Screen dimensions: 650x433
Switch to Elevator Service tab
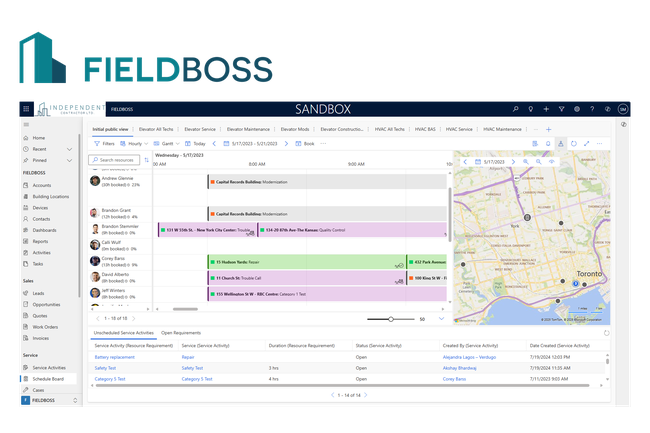(x=200, y=129)
